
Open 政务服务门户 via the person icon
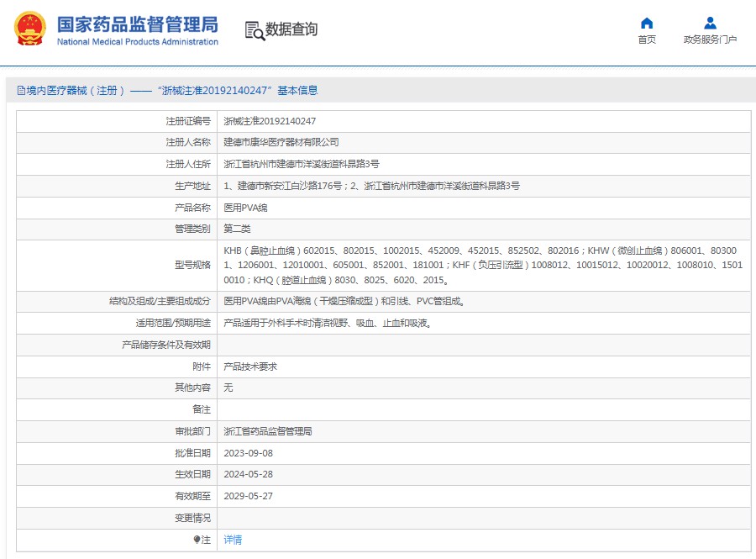point(710,24)
